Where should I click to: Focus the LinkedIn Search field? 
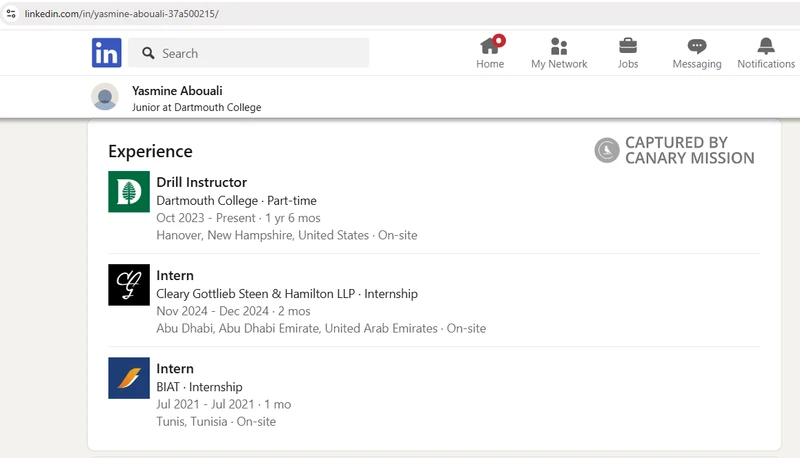click(248, 53)
